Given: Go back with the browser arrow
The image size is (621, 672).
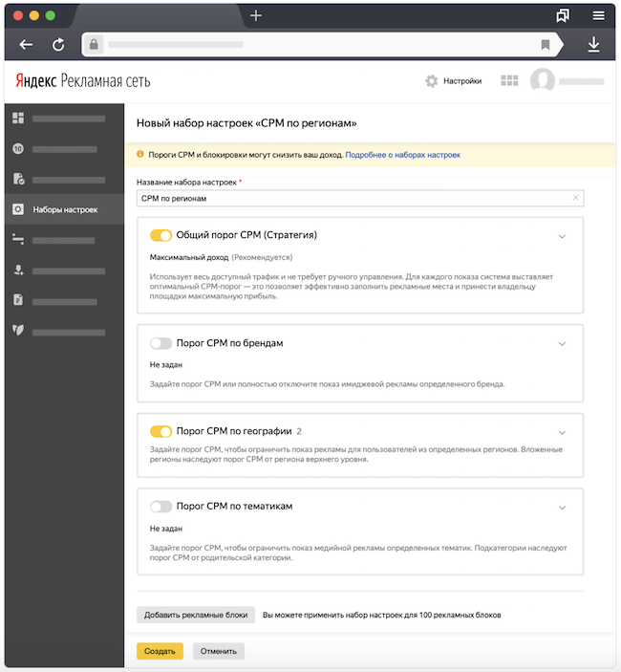Looking at the screenshot, I should click(26, 44).
